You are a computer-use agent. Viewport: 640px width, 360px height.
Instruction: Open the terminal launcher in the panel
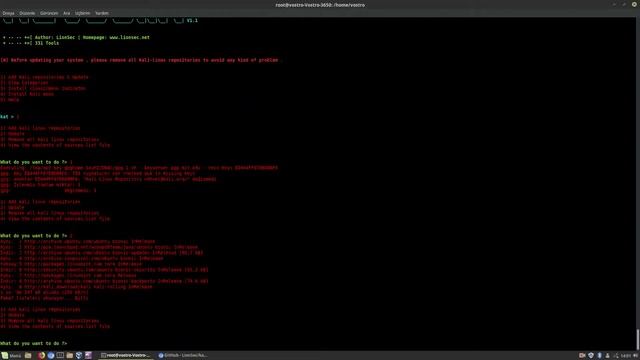tap(60, 356)
